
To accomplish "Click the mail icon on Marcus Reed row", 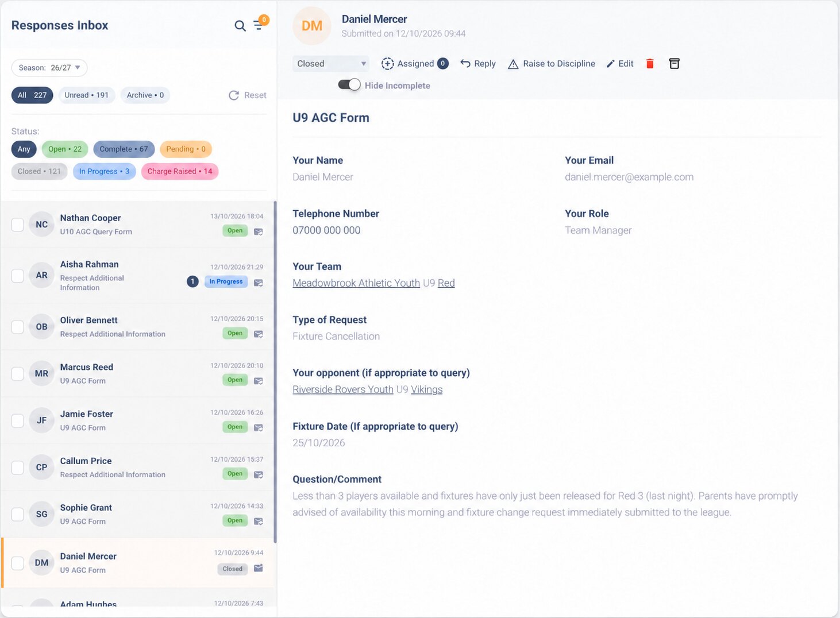I will pos(259,381).
